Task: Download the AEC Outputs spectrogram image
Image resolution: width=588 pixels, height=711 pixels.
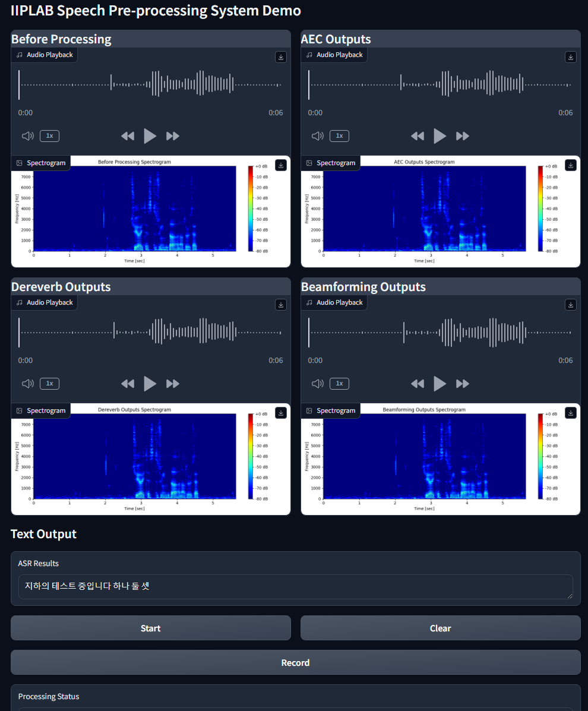Action: point(571,165)
